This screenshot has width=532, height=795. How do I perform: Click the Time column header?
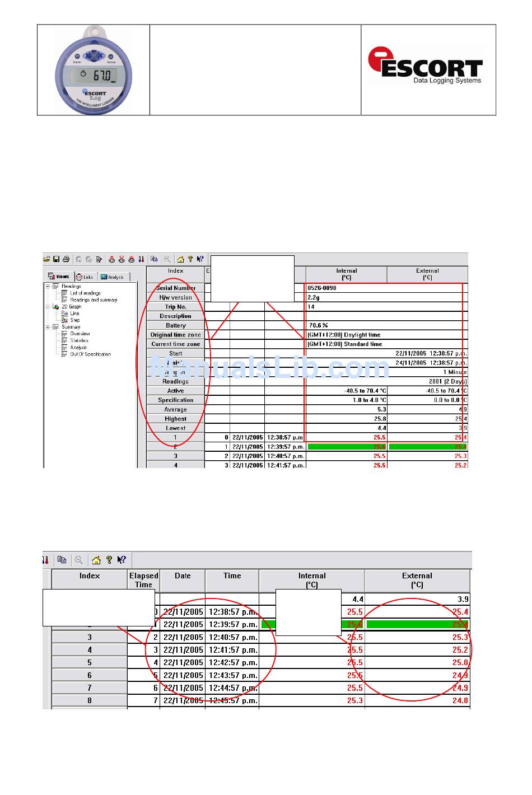pyautogui.click(x=232, y=580)
